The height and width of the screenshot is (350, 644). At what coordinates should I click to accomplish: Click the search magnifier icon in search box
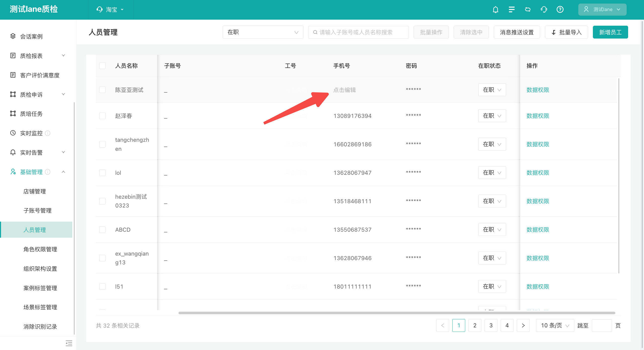click(x=315, y=32)
